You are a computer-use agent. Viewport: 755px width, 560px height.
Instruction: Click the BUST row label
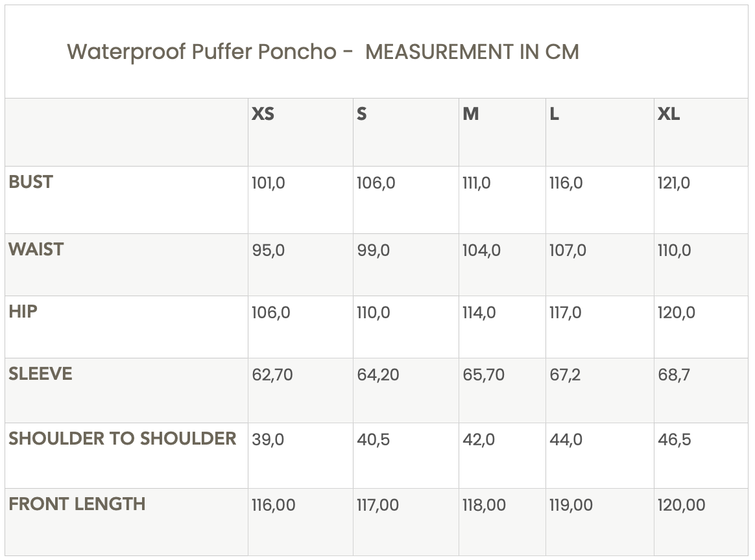tap(31, 182)
